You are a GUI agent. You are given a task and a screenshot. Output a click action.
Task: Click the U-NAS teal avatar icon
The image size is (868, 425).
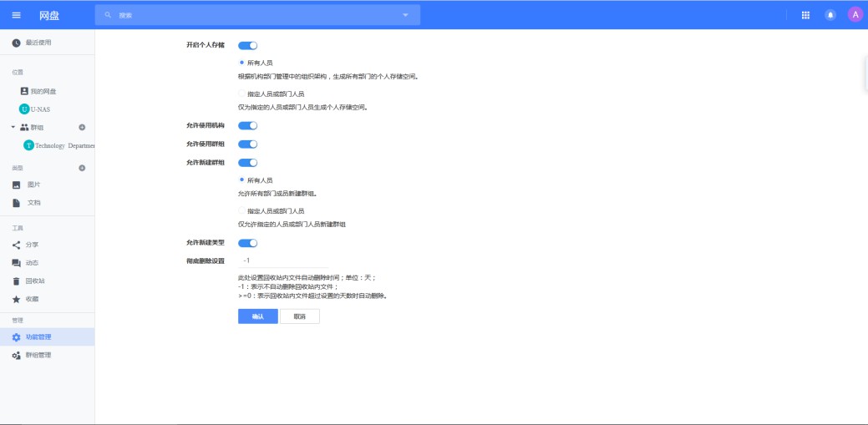[x=23, y=109]
